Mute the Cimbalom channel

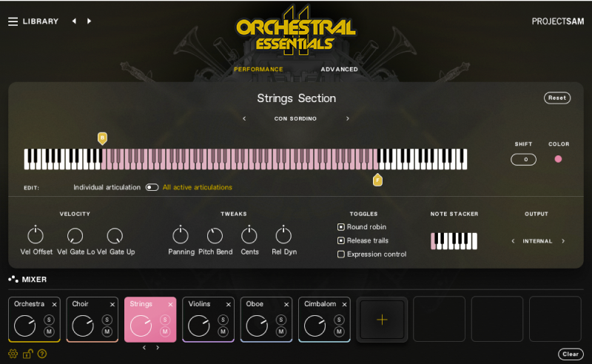click(x=339, y=332)
